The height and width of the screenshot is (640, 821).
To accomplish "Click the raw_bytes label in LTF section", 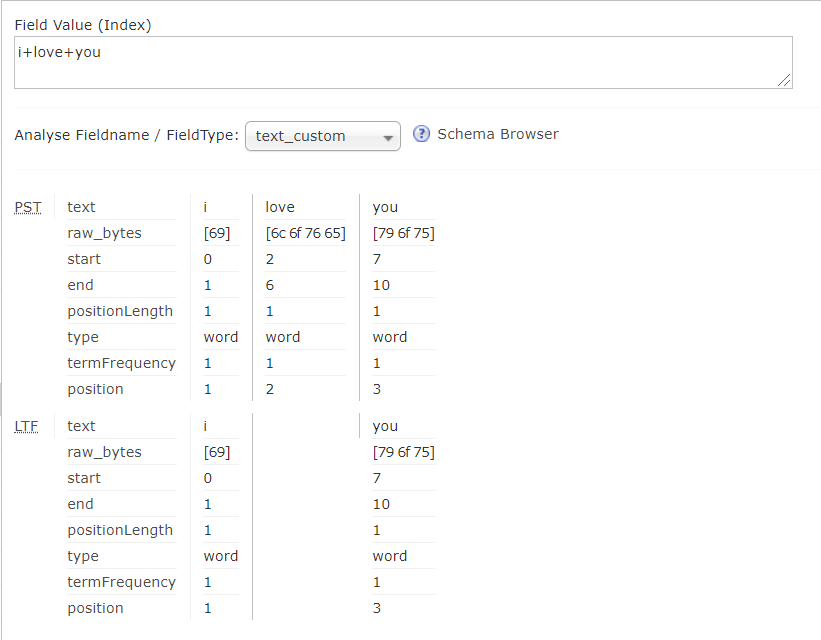I will pyautogui.click(x=104, y=452).
